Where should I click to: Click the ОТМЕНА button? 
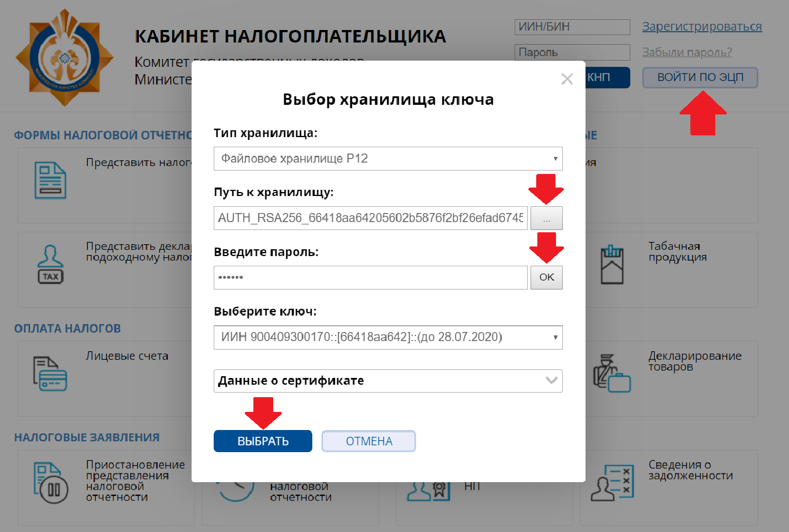coord(369,441)
